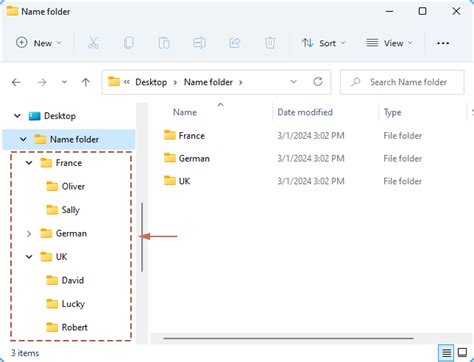Select the Oliver folder in tree
The height and width of the screenshot is (362, 474).
[73, 186]
